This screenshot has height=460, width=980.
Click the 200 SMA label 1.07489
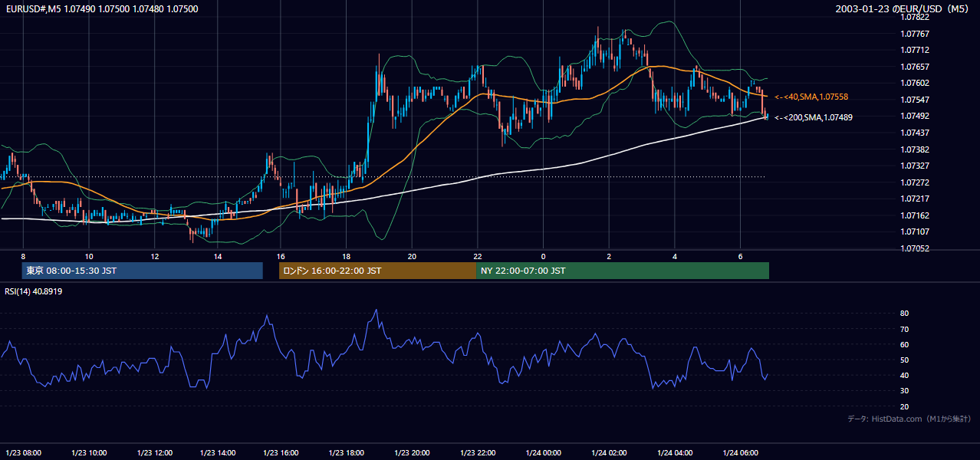[x=814, y=117]
